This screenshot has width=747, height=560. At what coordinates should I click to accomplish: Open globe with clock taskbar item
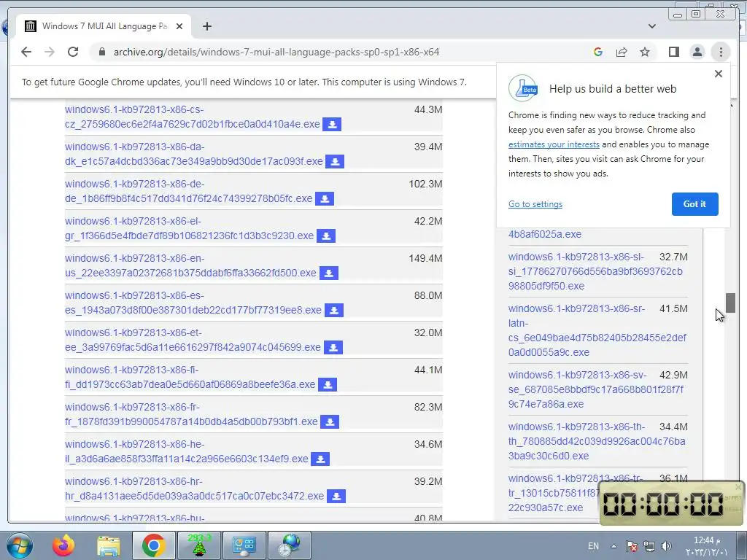point(289,545)
